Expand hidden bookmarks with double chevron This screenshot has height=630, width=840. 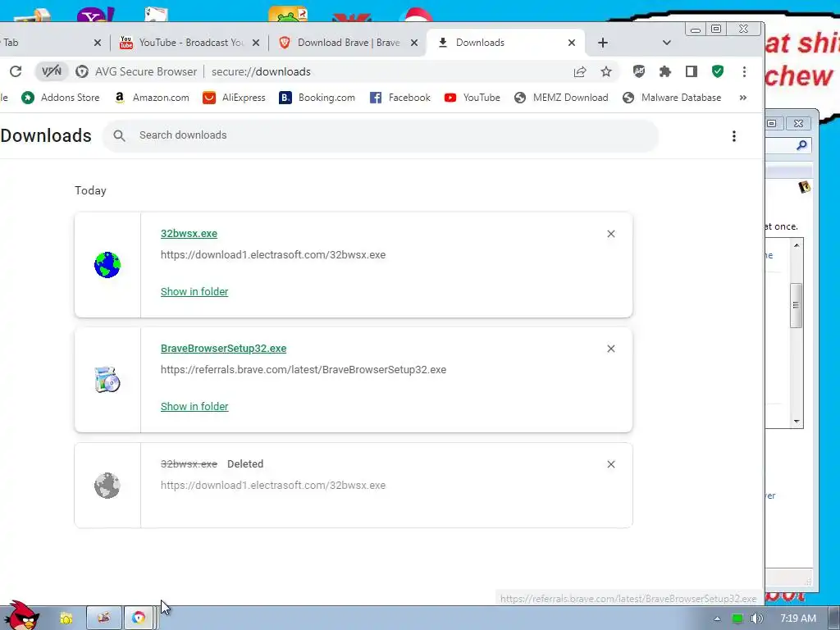743,98
